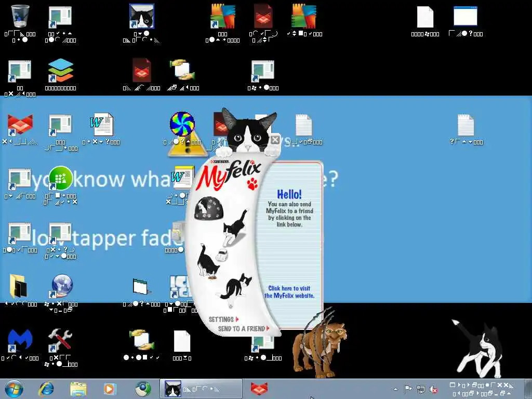Launch Windows Media Player from the taskbar

(110, 389)
